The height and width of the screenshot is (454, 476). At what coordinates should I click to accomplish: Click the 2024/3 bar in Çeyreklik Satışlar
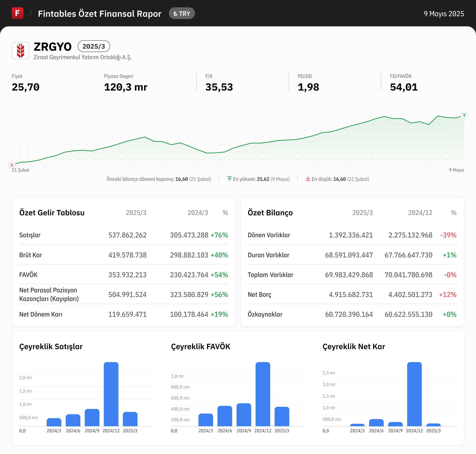54,422
